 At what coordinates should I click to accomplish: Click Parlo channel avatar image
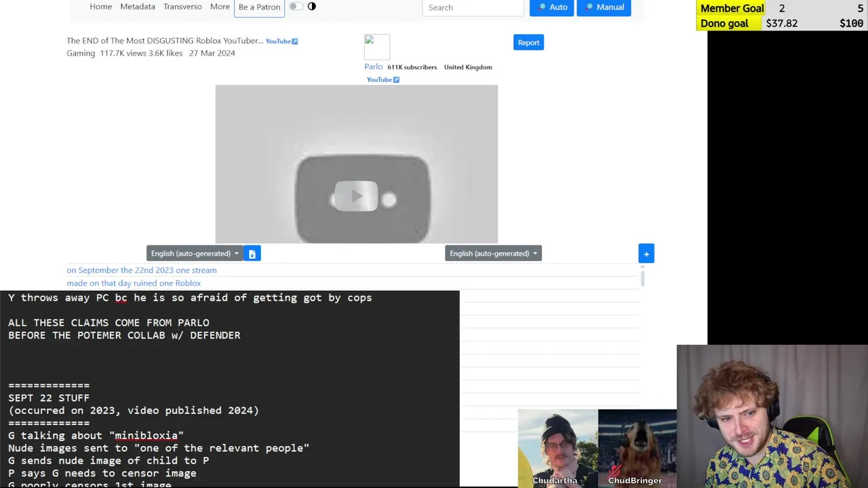pos(377,47)
